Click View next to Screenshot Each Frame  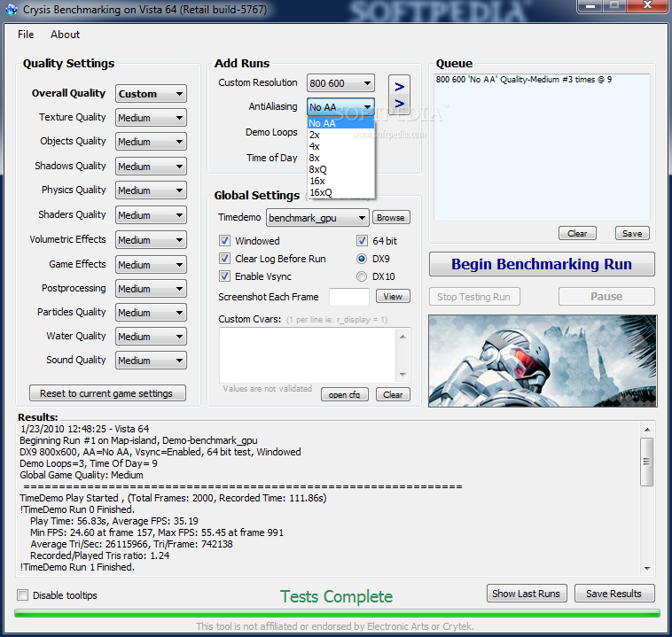tap(393, 297)
